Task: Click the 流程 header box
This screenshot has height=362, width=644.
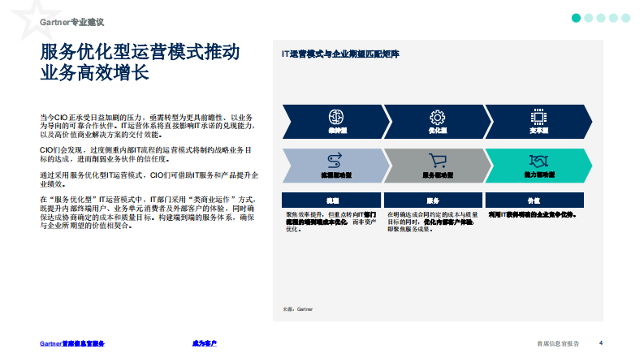Action: [x=331, y=200]
